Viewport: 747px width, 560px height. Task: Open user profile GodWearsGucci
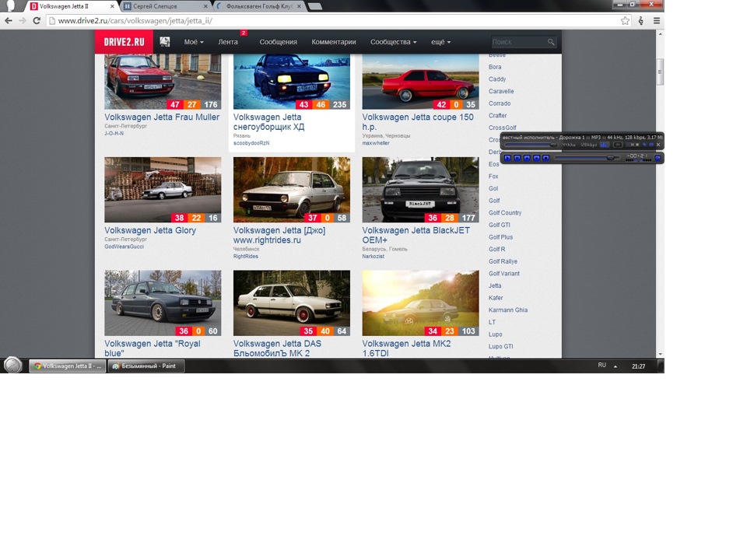124,247
